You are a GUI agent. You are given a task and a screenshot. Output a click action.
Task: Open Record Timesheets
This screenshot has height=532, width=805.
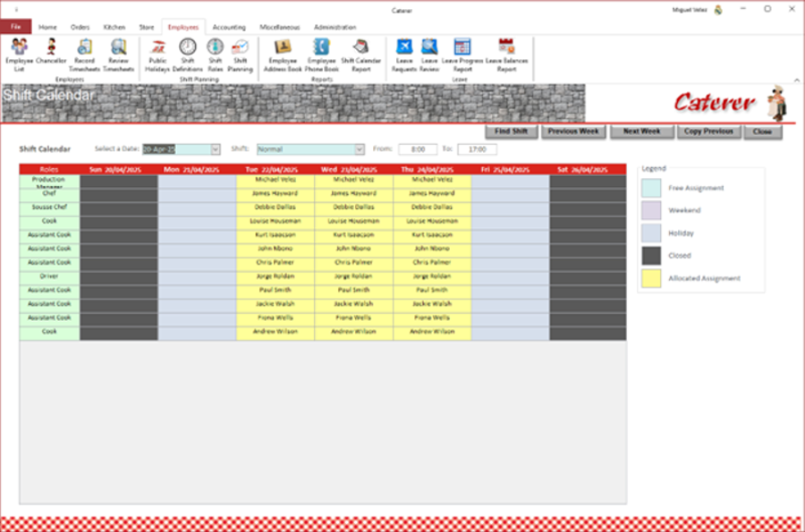tap(84, 55)
